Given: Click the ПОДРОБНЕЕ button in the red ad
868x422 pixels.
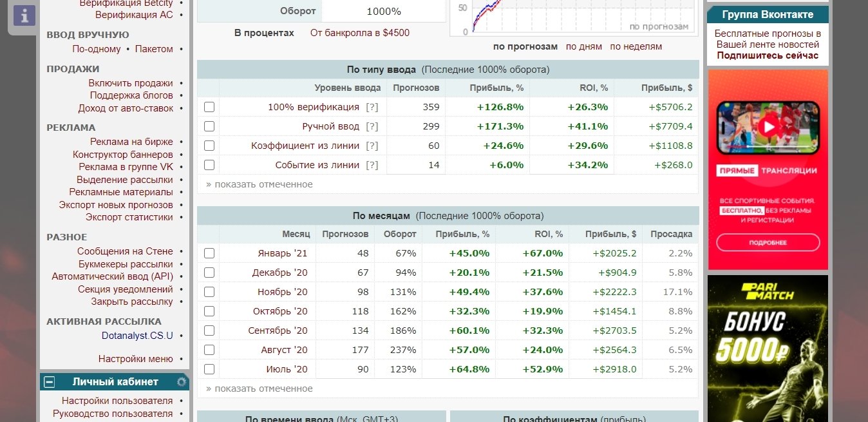Looking at the screenshot, I should coord(768,242).
